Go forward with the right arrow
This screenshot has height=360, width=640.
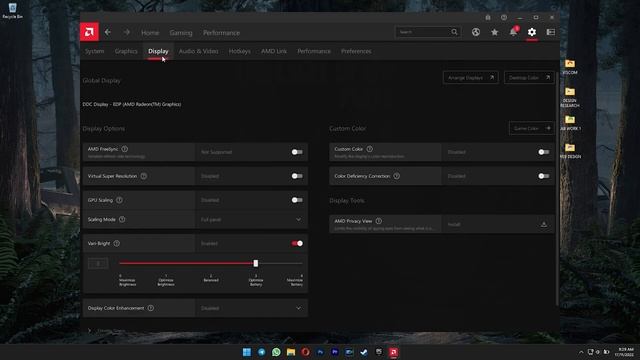click(127, 32)
